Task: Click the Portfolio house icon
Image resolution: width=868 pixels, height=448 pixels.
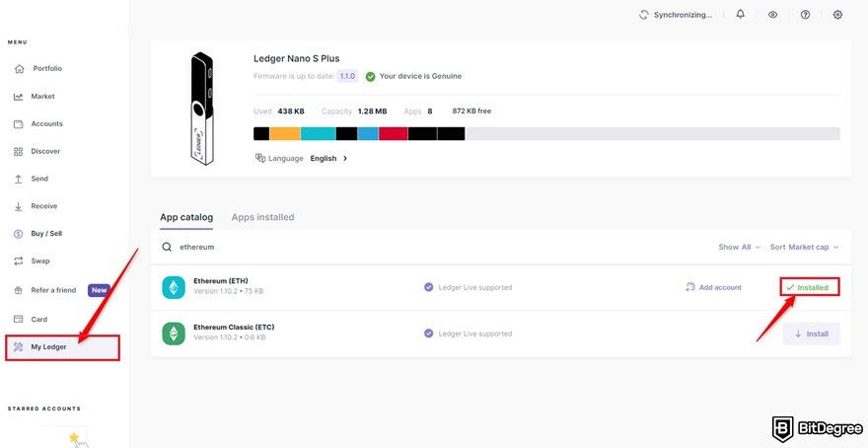Action: point(20,69)
